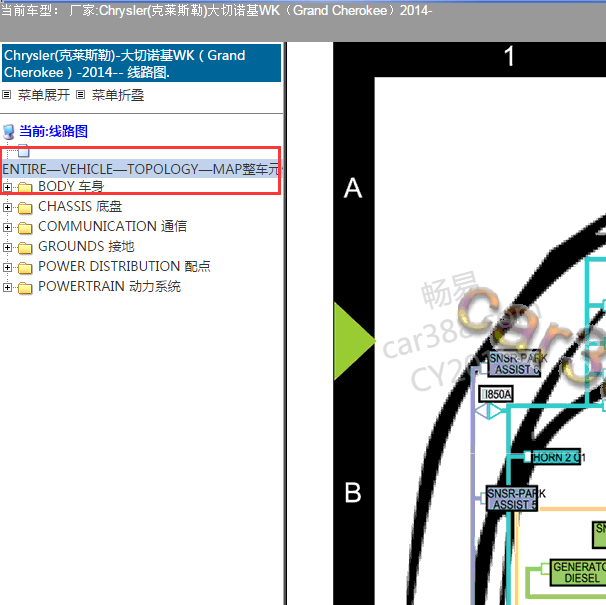This screenshot has width=606, height=605.
Task: Expand the POWERTRAIN 动力系统 folder
Action: coord(7,287)
